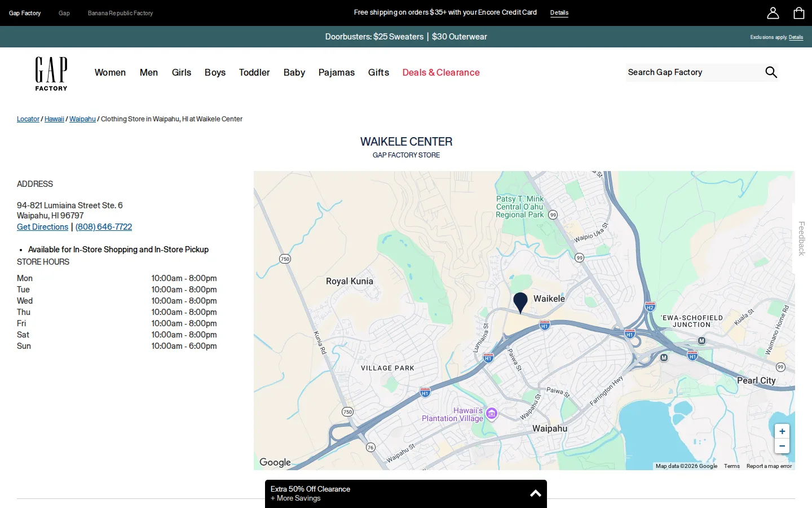Select the Gap Factory brand tab
This screenshot has width=812, height=508.
(25, 13)
